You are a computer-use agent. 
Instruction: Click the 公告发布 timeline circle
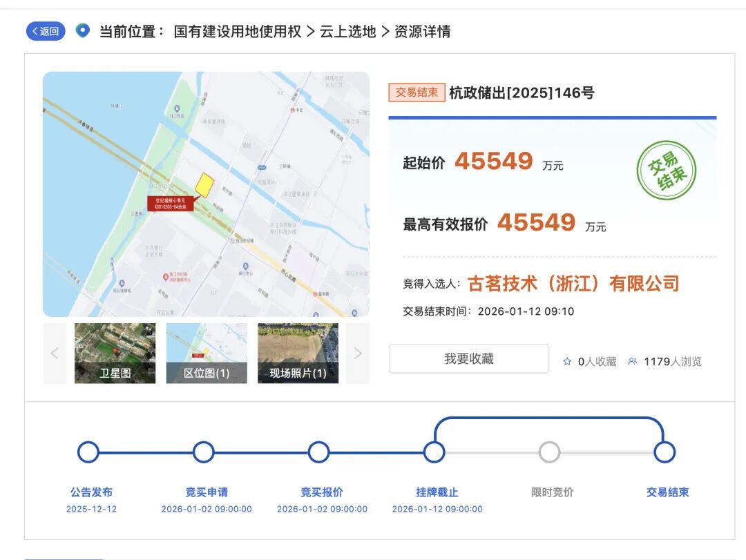[x=88, y=452]
